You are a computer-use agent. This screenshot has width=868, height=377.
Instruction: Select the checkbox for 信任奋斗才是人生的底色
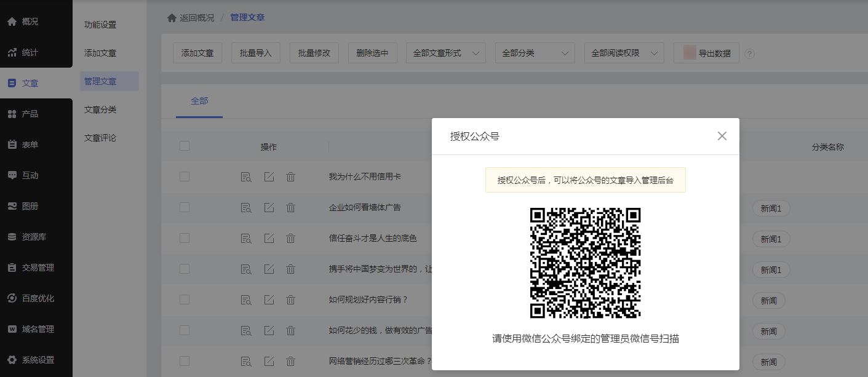[x=185, y=238]
